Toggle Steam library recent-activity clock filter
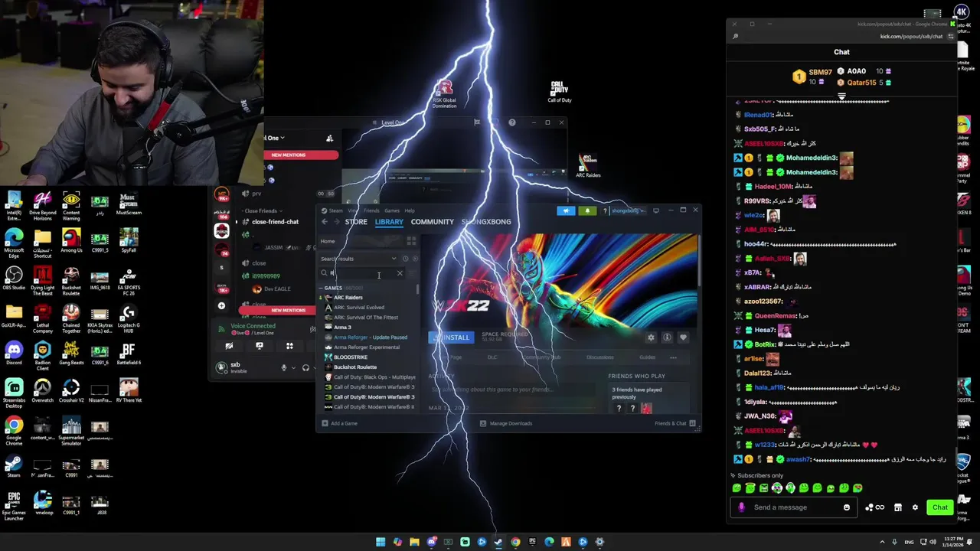The image size is (980, 551). [405, 259]
